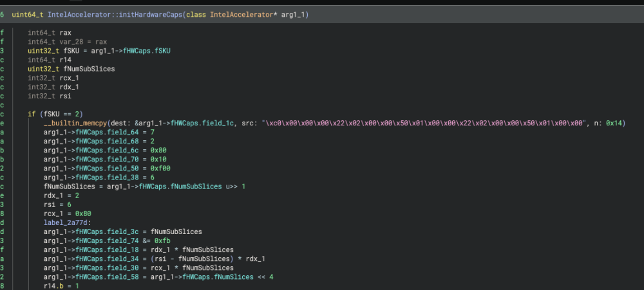Click the 0xfb mask value on field_74 line

(x=162, y=240)
